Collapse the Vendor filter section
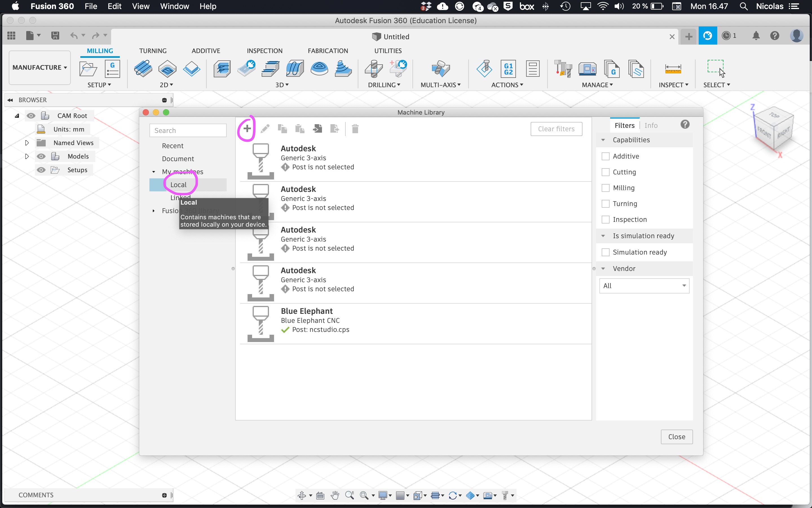The height and width of the screenshot is (508, 812). pyautogui.click(x=603, y=268)
